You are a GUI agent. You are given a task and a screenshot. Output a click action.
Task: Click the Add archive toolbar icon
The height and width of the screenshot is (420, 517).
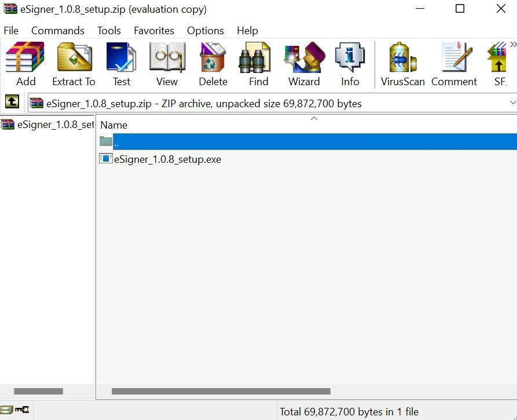pos(25,58)
